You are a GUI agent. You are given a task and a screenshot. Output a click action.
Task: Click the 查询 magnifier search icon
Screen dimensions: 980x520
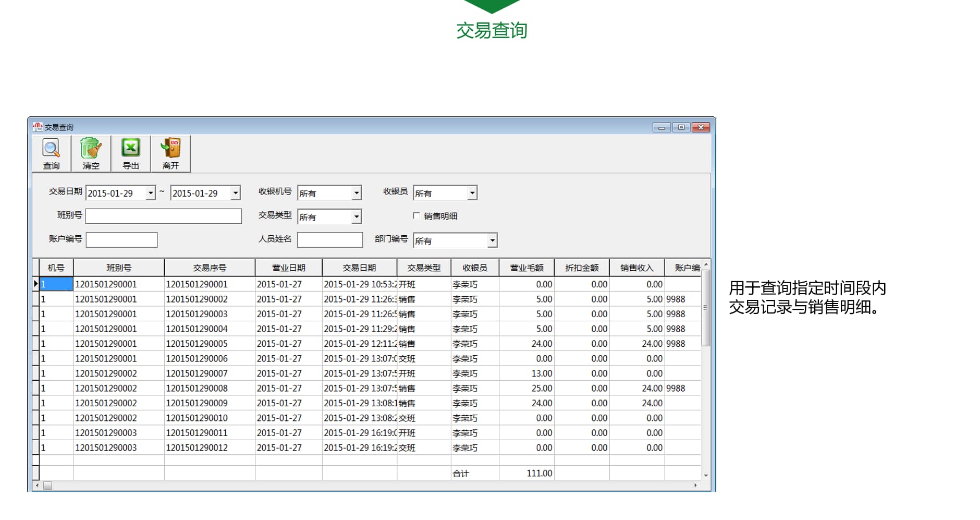(51, 150)
